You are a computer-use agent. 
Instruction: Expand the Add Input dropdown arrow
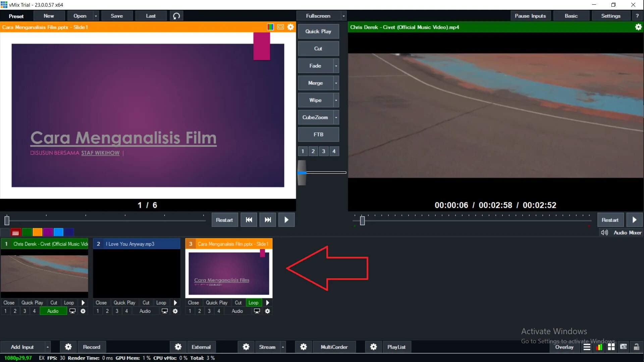[48, 347]
